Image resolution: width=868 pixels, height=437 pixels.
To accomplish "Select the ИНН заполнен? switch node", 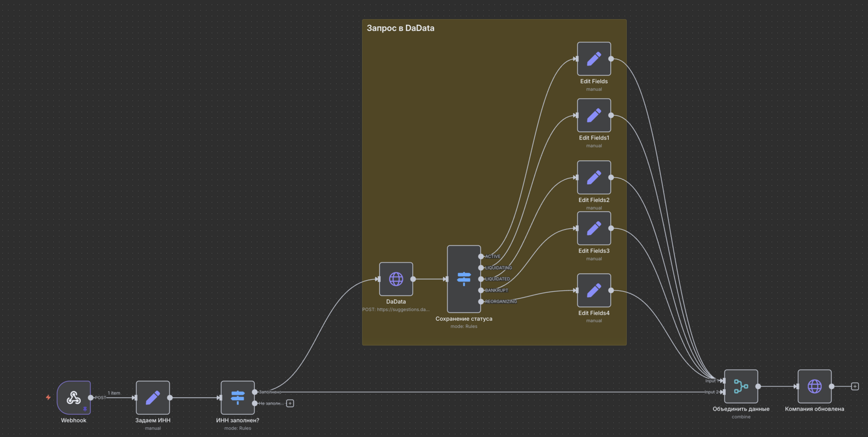I will (238, 398).
